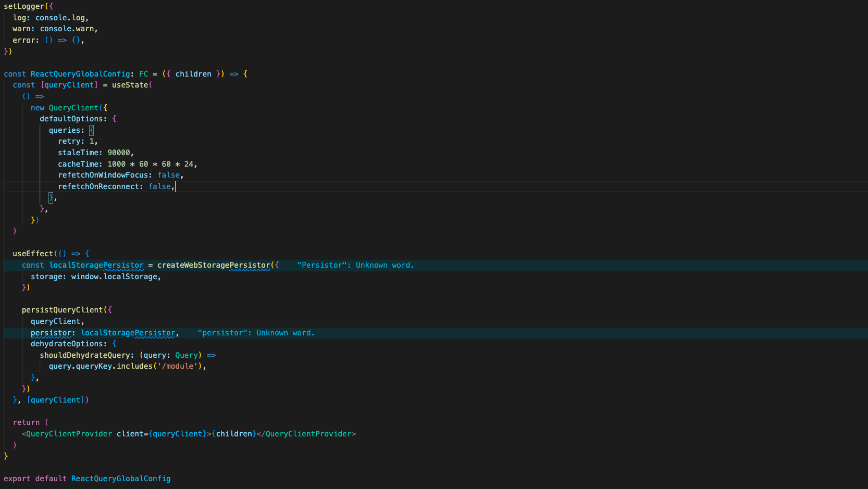This screenshot has width=868, height=489.
Task: Click the underlined localStoragePersistor variable declaration
Action: 96,265
